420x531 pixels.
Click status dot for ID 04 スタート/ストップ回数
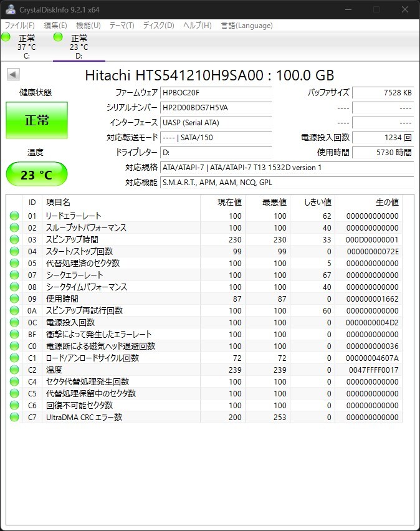click(14, 251)
